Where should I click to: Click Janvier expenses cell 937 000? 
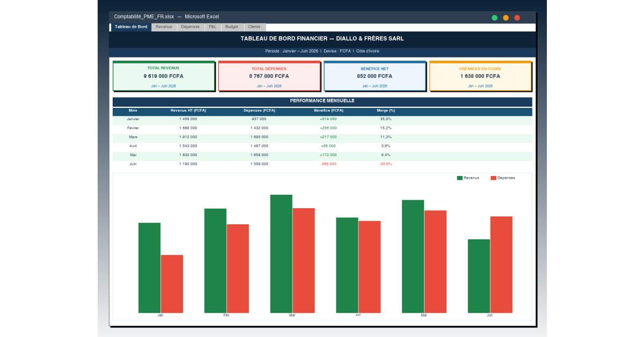click(x=259, y=119)
